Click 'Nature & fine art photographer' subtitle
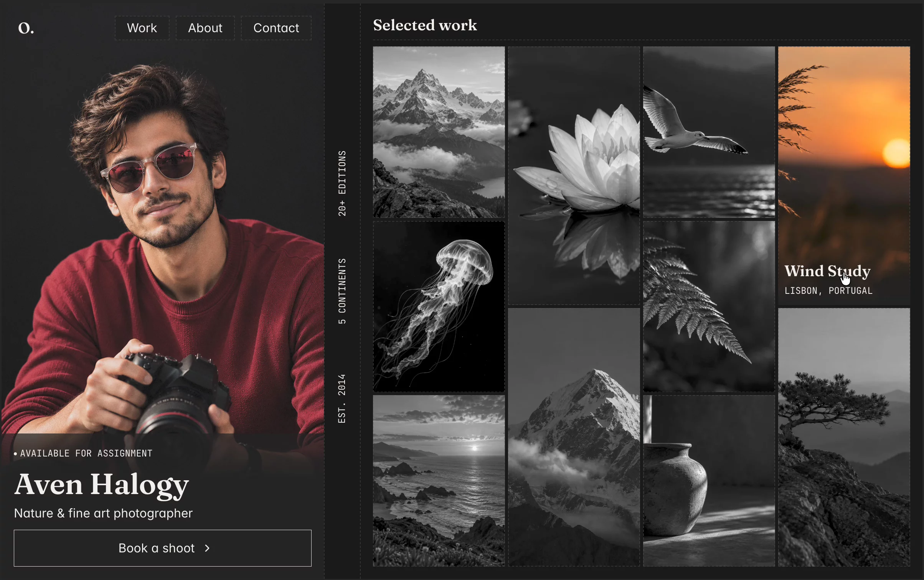Image resolution: width=924 pixels, height=580 pixels. (103, 513)
